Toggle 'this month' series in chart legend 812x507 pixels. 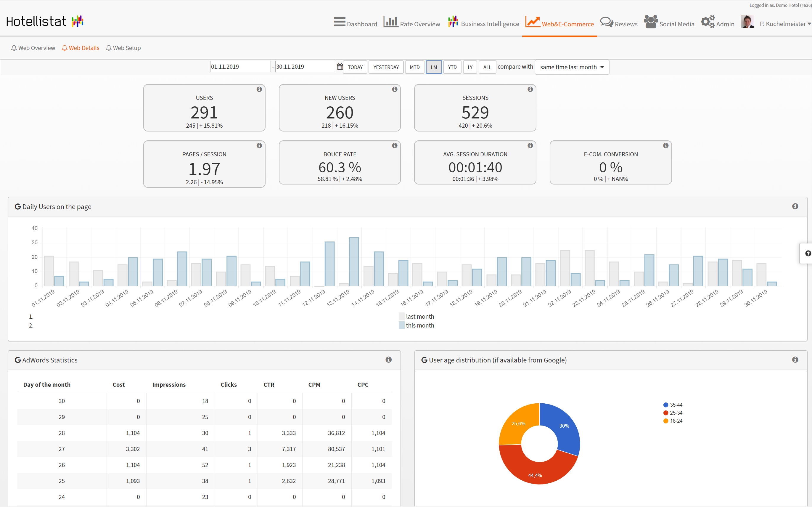tap(419, 325)
